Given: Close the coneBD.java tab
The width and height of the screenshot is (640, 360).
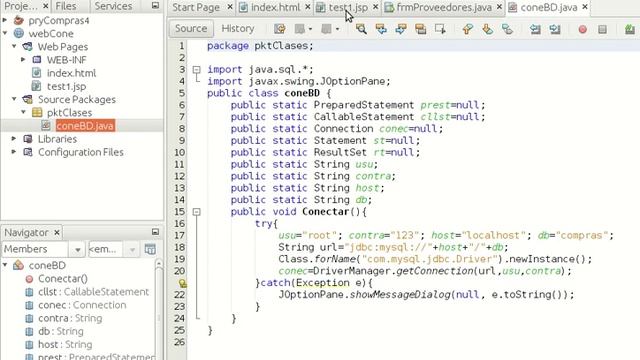Looking at the screenshot, I should coord(585,7).
